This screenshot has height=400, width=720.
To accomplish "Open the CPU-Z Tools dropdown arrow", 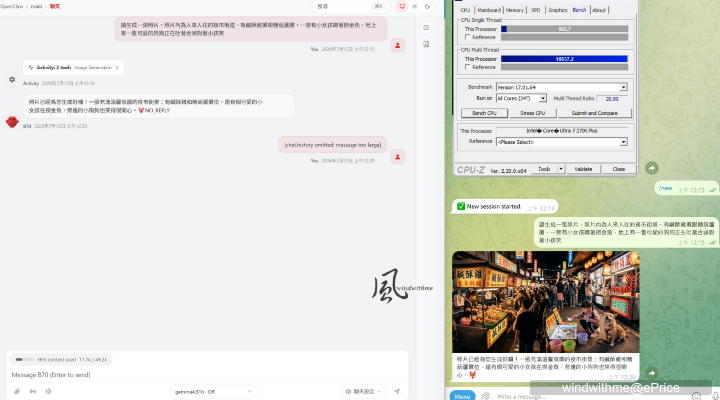I will (x=561, y=169).
